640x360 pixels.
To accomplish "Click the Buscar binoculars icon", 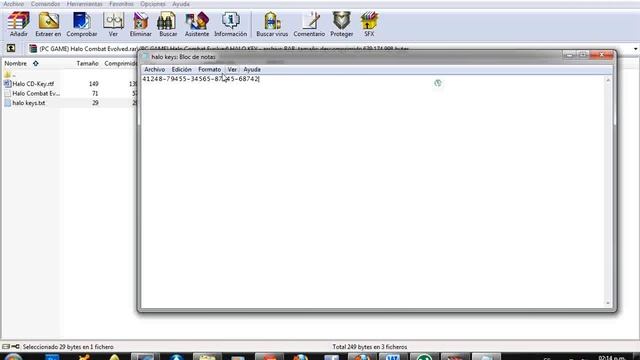I will (x=168, y=20).
